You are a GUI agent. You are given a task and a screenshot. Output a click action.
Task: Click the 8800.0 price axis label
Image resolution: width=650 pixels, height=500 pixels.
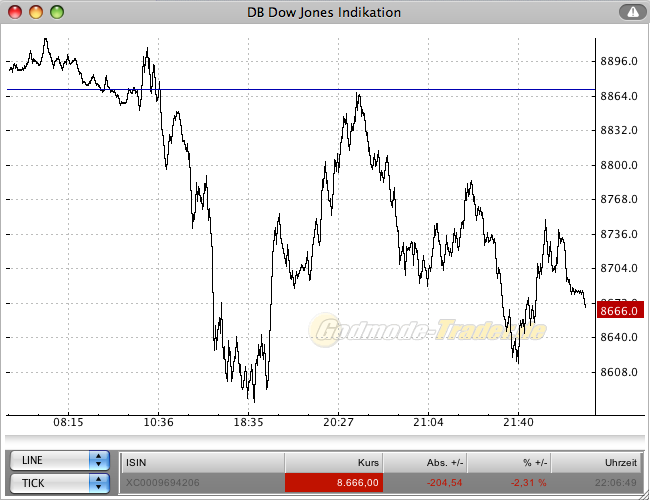[619, 165]
